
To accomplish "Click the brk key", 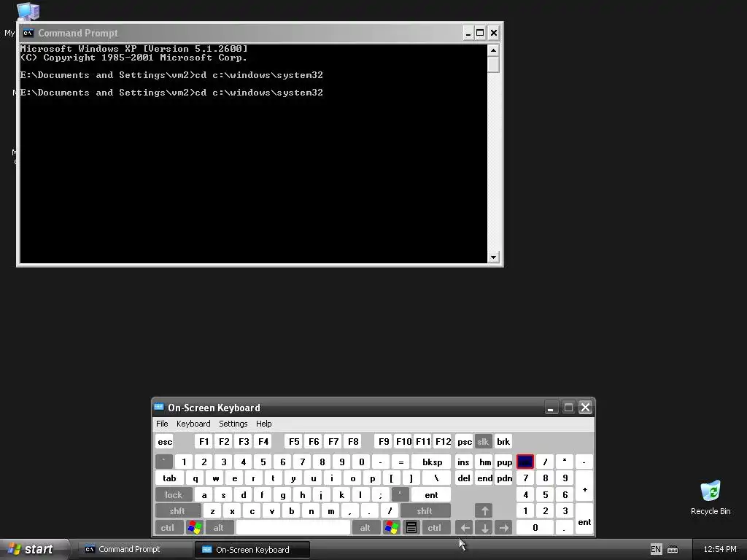I will (x=503, y=442).
